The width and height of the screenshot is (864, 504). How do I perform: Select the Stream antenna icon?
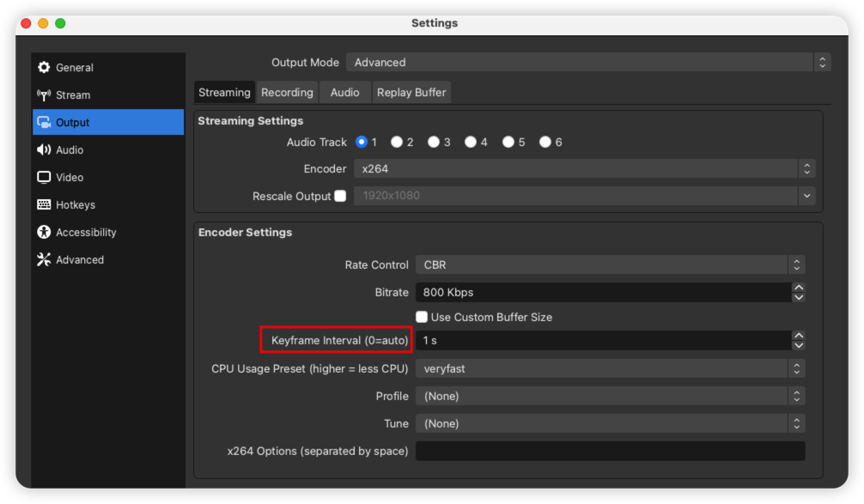pos(44,94)
